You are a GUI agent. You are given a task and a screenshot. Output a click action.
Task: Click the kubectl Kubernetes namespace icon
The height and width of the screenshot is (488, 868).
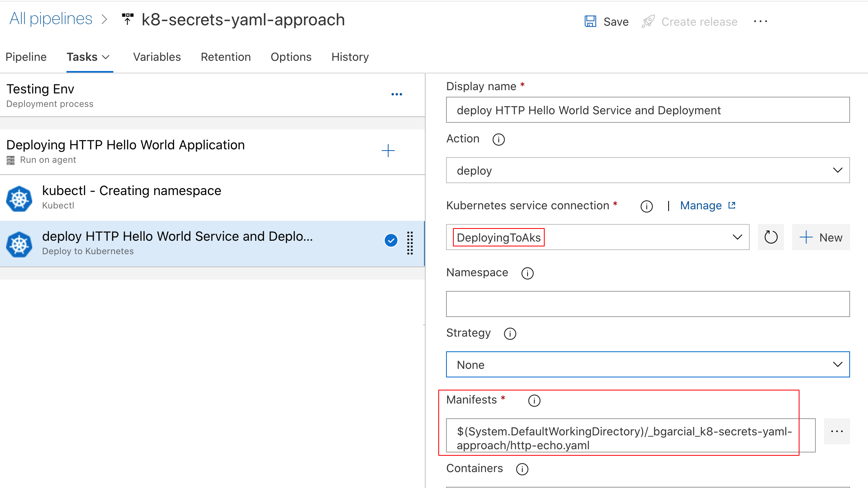click(x=19, y=197)
